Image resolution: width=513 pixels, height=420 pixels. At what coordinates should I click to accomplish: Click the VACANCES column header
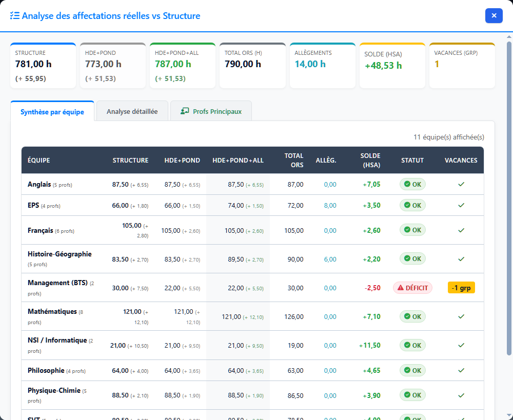461,161
